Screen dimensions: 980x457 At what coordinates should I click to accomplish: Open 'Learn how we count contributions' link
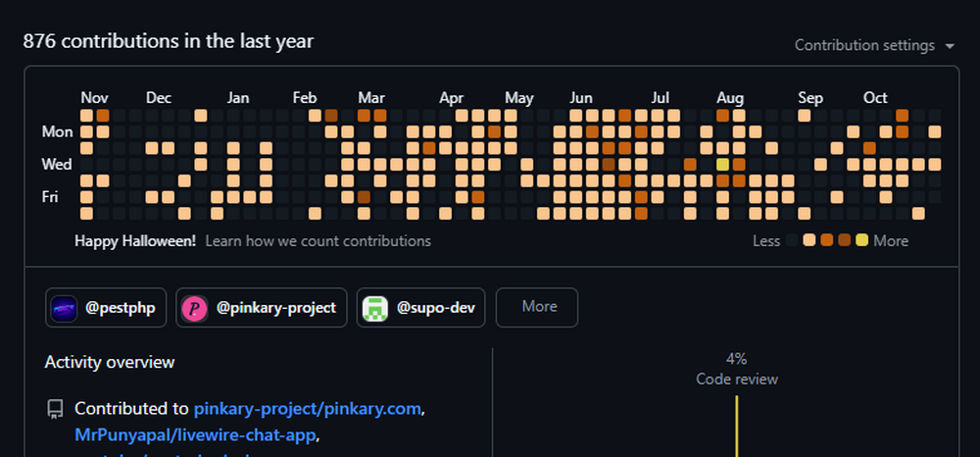(x=318, y=240)
